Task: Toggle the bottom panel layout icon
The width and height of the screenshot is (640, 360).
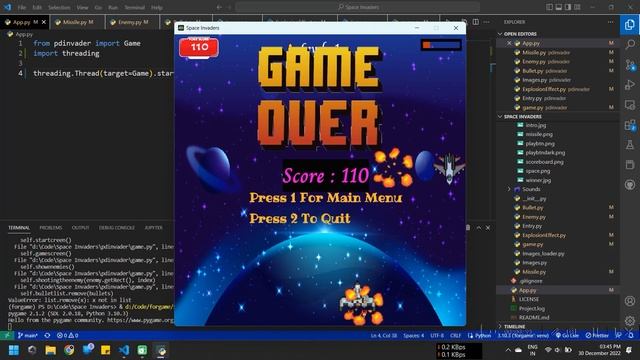Action: 558,7
